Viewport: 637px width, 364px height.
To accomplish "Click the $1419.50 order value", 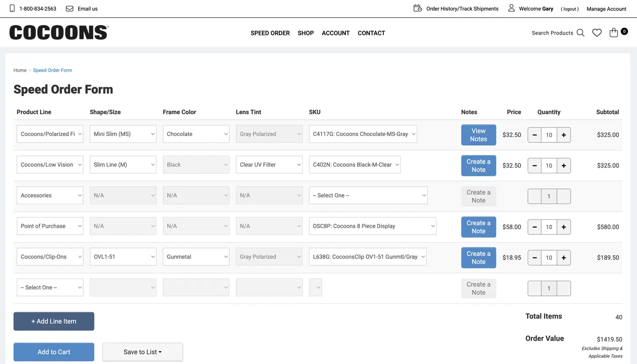I will coord(610,339).
